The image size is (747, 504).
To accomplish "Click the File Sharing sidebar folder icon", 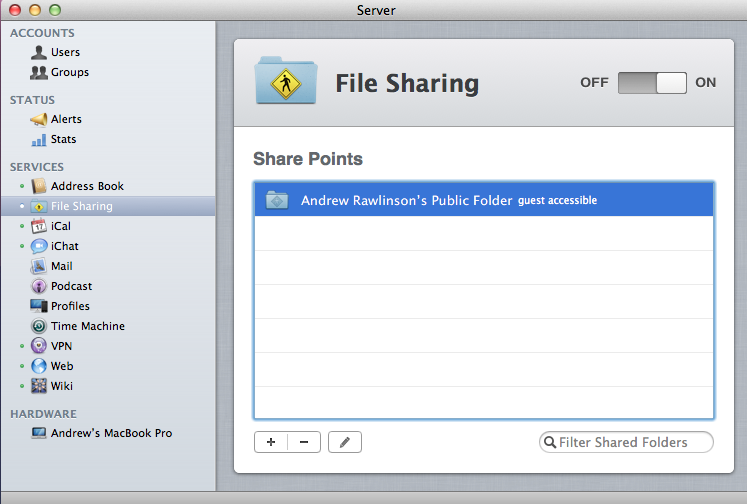I will [x=39, y=206].
